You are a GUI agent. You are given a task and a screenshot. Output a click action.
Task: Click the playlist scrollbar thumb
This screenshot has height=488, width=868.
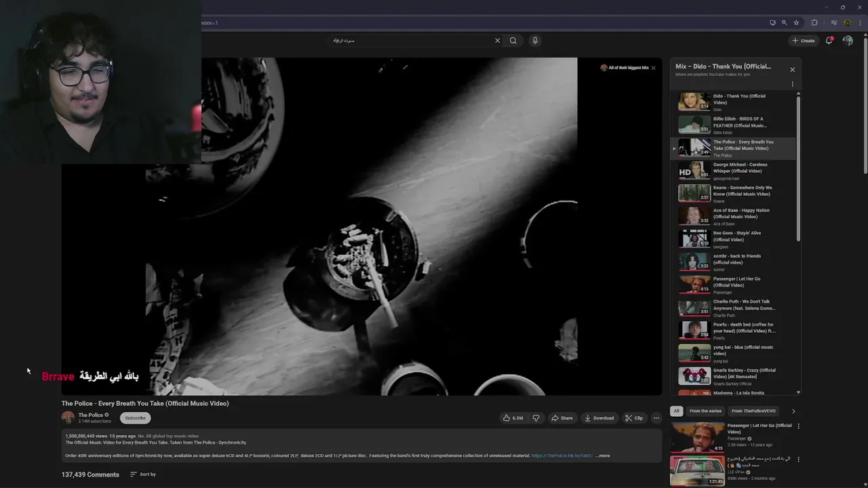click(798, 168)
